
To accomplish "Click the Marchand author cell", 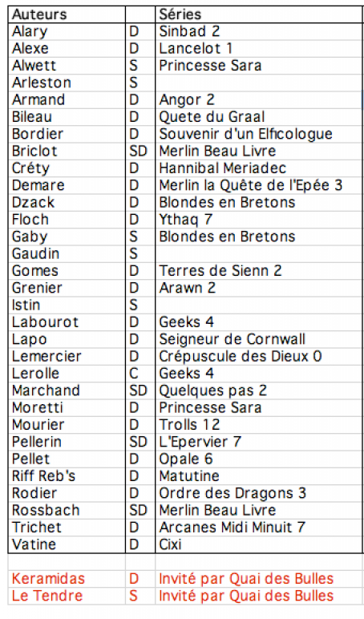I will click(67, 390).
